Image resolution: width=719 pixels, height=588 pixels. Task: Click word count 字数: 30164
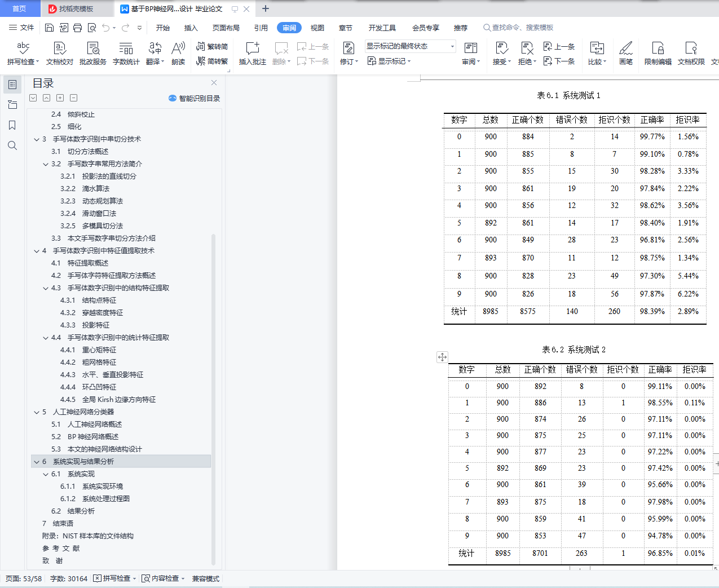(x=69, y=578)
